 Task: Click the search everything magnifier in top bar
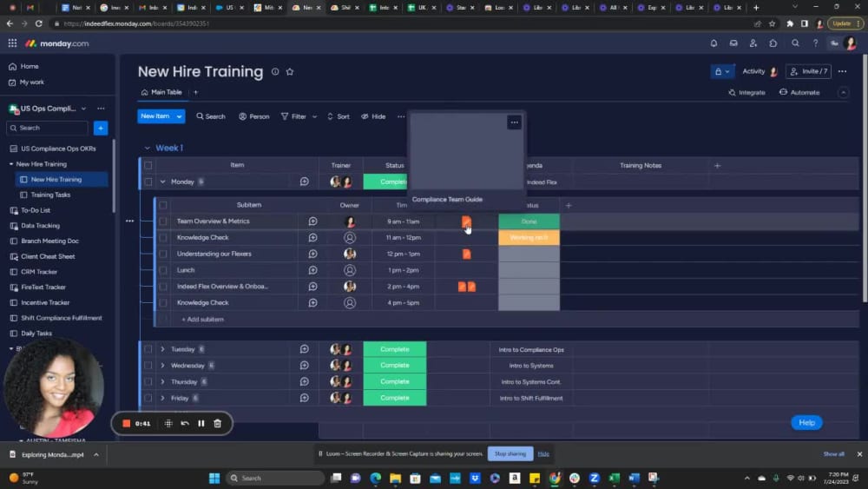point(795,43)
